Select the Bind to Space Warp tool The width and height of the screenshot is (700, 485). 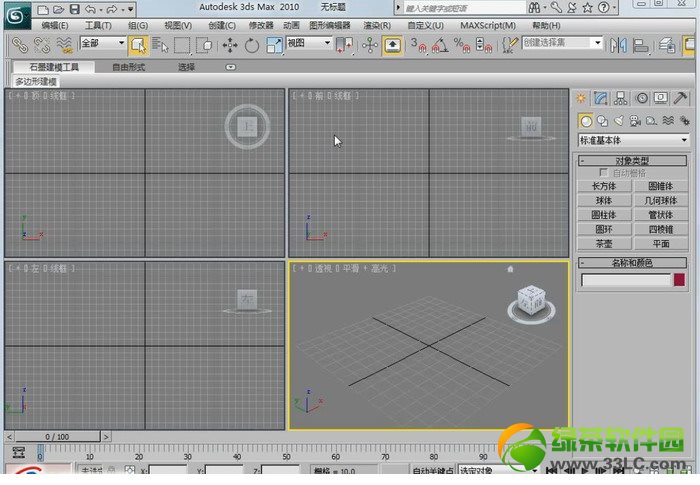point(65,45)
